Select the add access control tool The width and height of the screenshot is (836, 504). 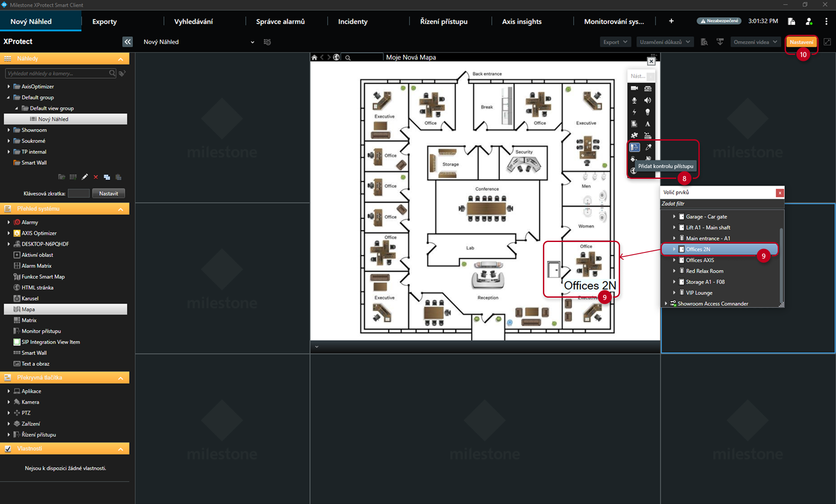pos(634,147)
